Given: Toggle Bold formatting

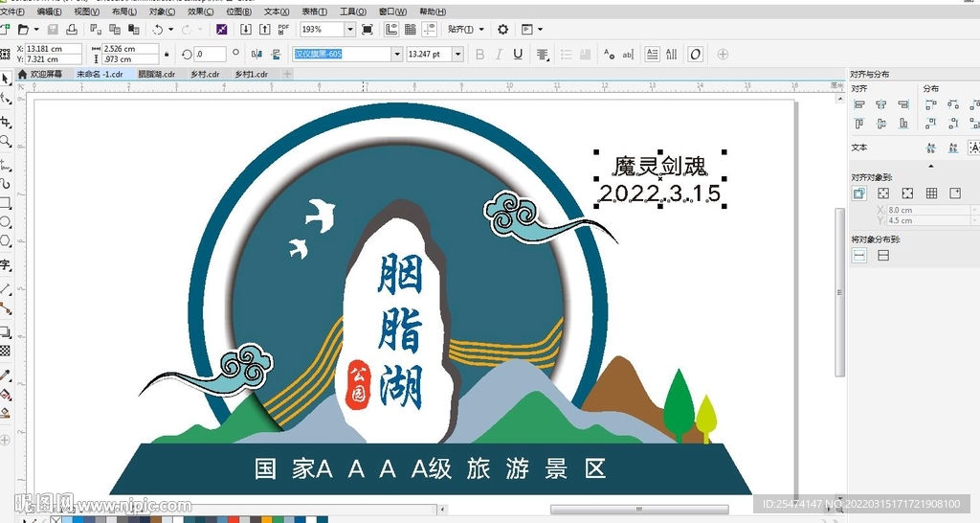Looking at the screenshot, I should [480, 55].
